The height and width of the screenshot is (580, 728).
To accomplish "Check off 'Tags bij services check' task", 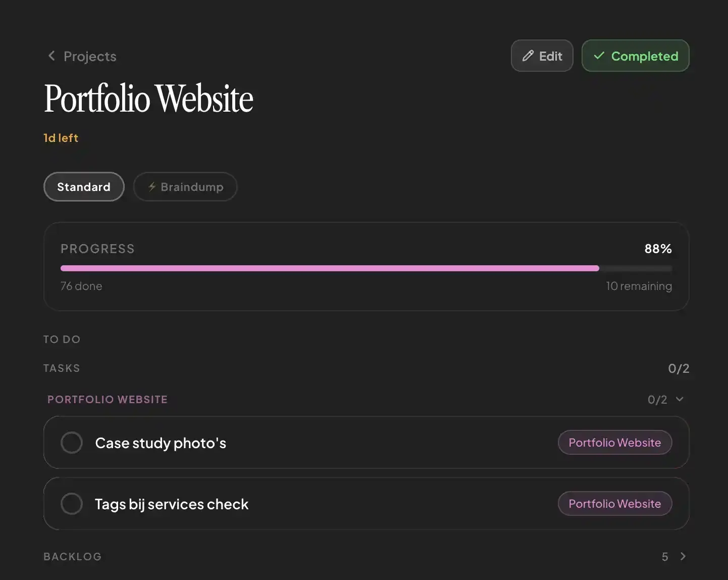I will 72,504.
